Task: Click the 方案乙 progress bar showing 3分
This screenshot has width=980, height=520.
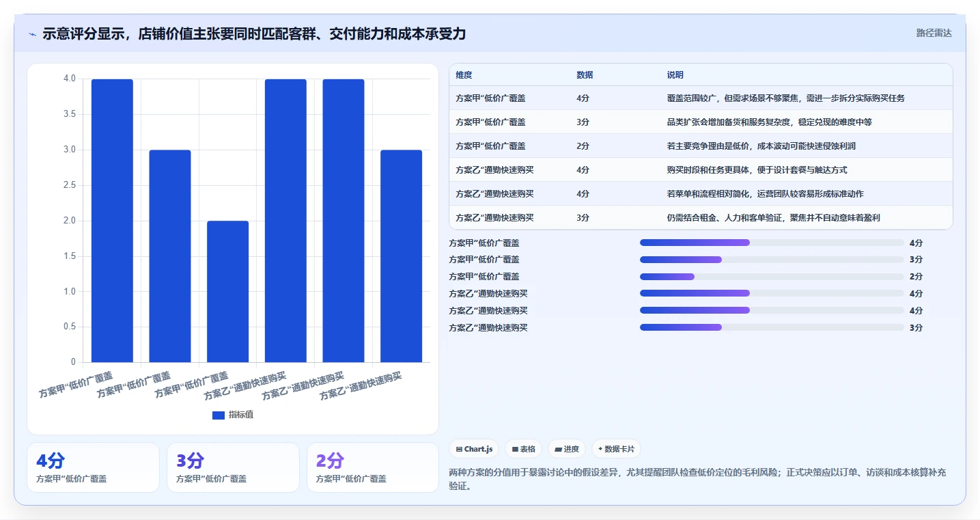Action: tap(772, 328)
